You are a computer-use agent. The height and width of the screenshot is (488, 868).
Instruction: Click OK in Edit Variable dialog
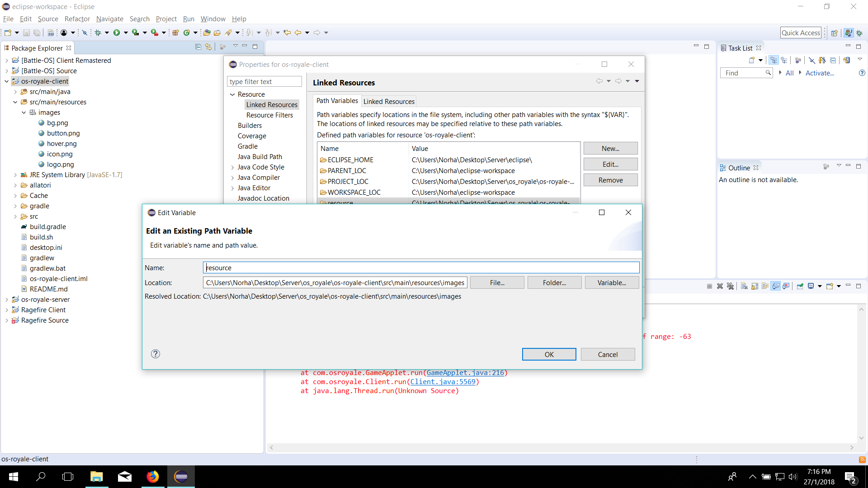point(549,354)
